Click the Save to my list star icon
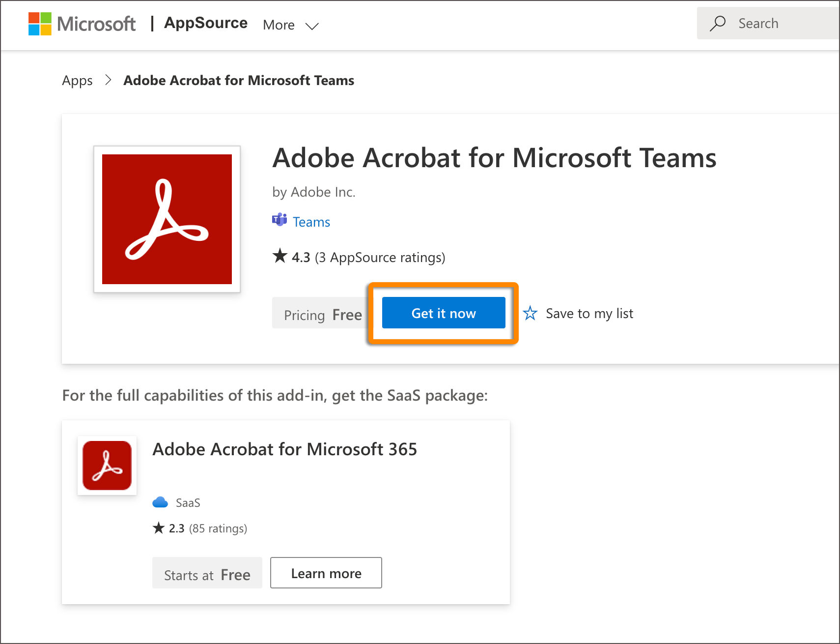 pos(530,313)
